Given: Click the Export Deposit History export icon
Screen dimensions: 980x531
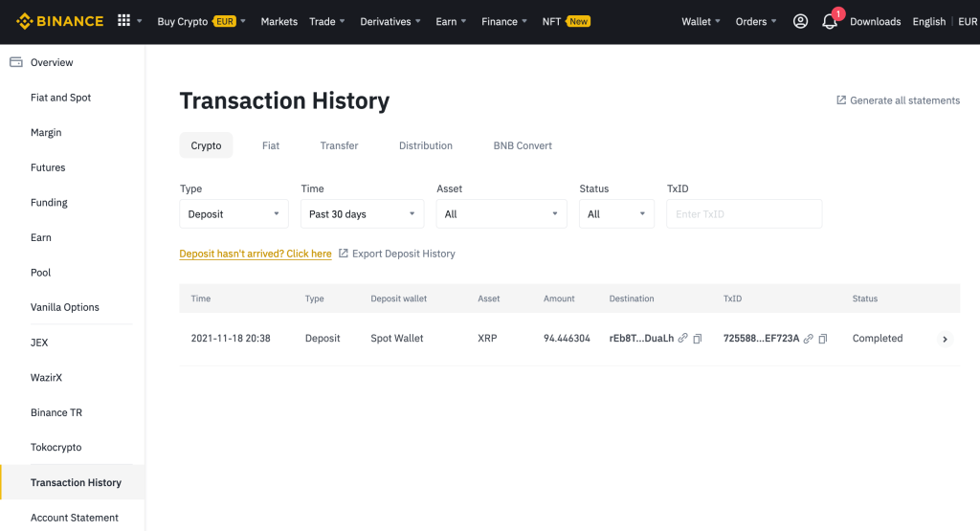Looking at the screenshot, I should click(x=344, y=253).
